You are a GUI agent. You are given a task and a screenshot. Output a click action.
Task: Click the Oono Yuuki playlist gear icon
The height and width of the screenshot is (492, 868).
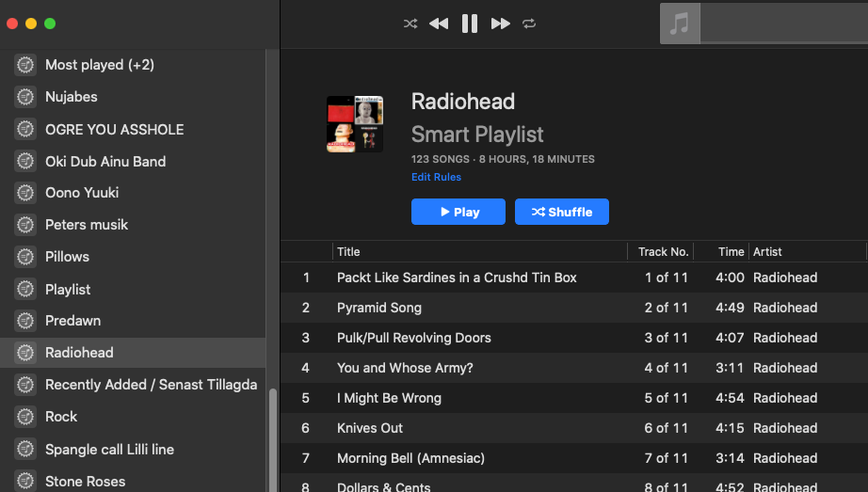pyautogui.click(x=24, y=193)
